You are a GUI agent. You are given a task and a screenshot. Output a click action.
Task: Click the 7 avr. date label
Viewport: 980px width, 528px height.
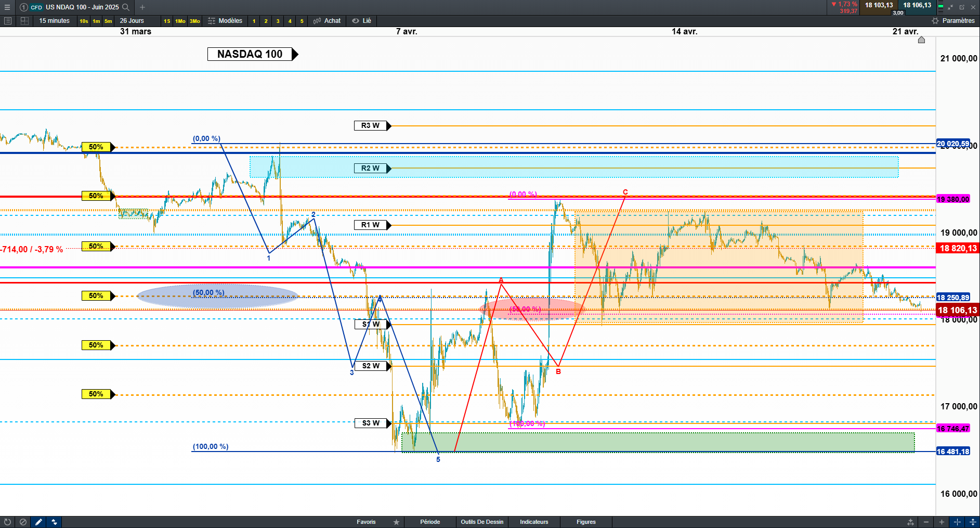click(x=407, y=32)
